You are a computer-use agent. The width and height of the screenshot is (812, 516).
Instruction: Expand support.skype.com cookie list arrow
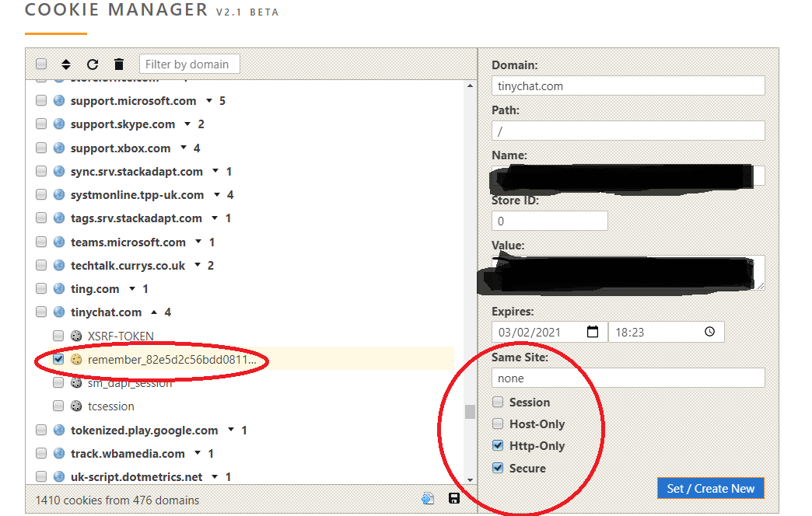[187, 124]
